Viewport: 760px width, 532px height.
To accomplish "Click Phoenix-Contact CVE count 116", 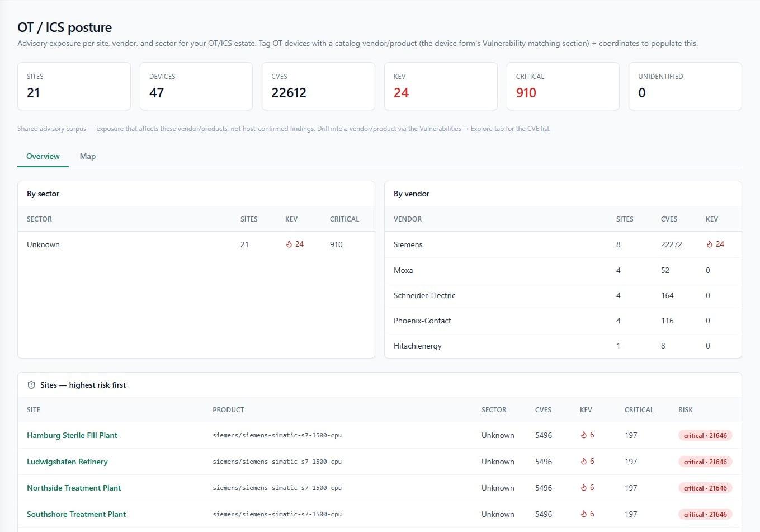I will (667, 321).
